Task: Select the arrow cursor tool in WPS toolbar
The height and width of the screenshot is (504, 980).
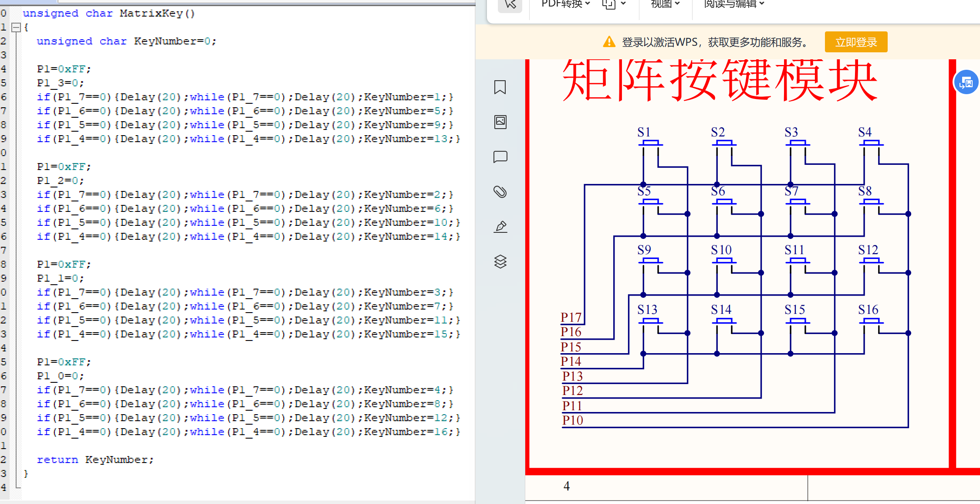Action: 510,4
